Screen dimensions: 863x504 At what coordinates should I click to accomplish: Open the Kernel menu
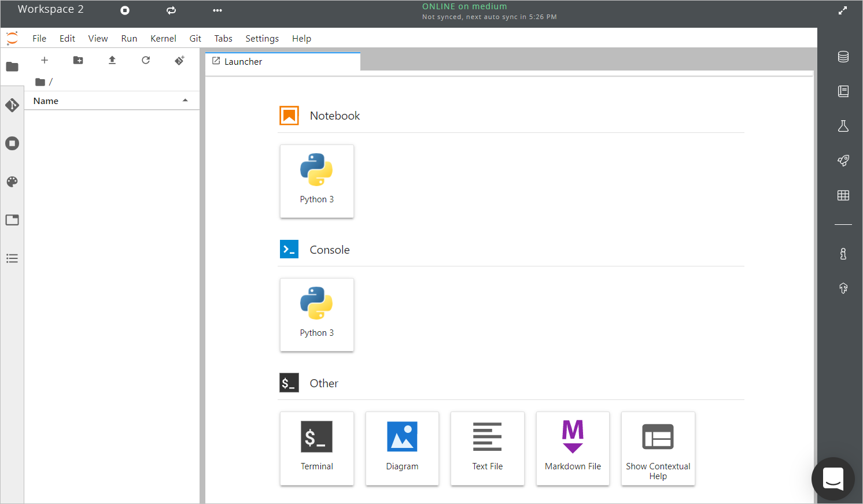[x=163, y=38]
